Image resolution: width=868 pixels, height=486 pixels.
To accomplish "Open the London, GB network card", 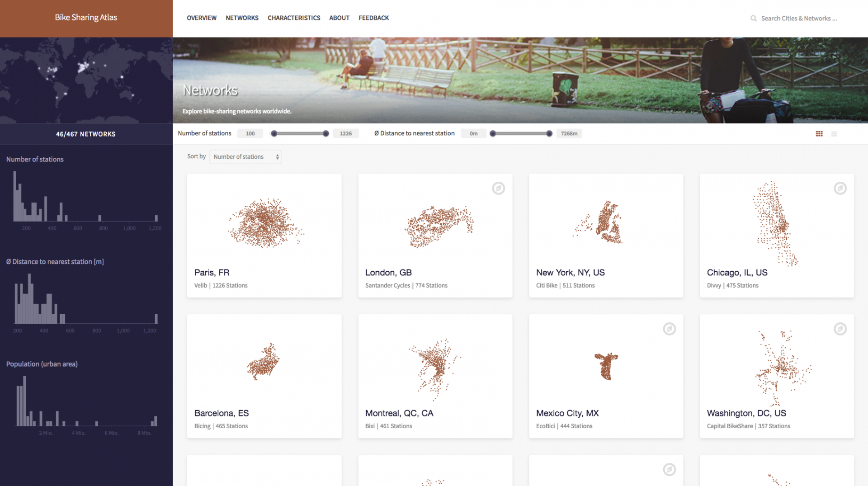I will [x=435, y=236].
